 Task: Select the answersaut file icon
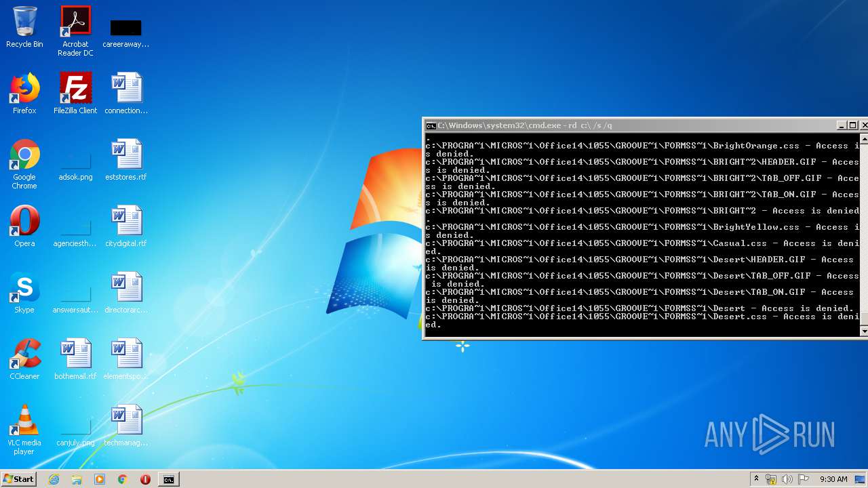point(75,300)
